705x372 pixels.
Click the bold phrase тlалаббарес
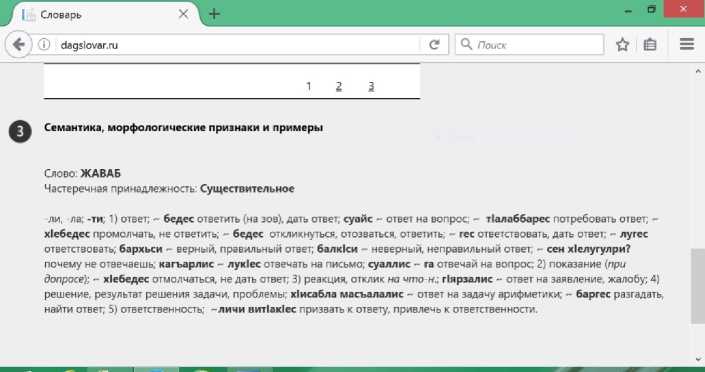pyautogui.click(x=518, y=219)
